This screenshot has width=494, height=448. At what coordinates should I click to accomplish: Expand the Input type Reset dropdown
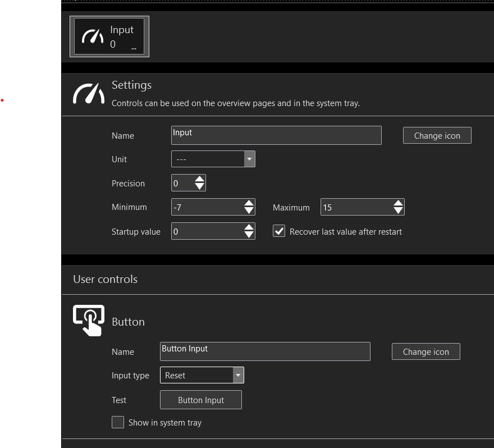click(x=238, y=375)
